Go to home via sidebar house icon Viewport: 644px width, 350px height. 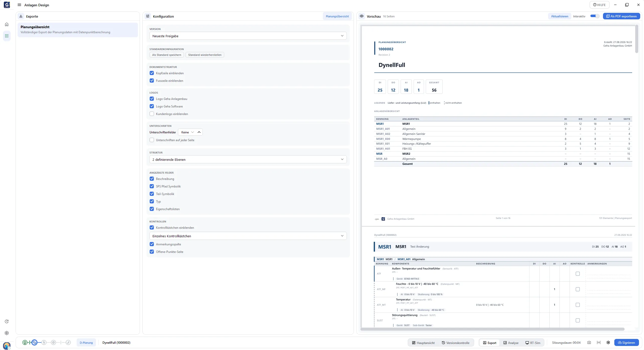click(x=7, y=24)
